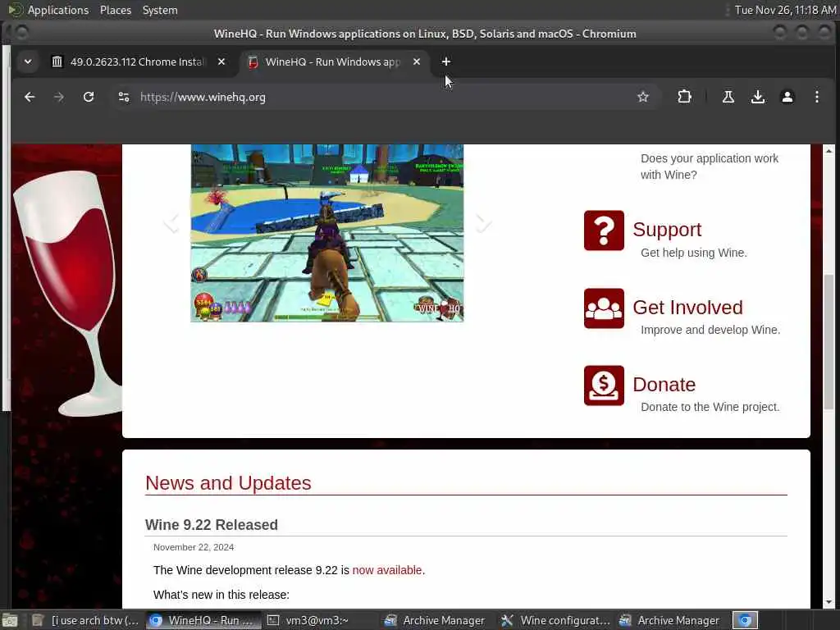Open the Places menu
This screenshot has height=630, width=840.
coord(115,10)
